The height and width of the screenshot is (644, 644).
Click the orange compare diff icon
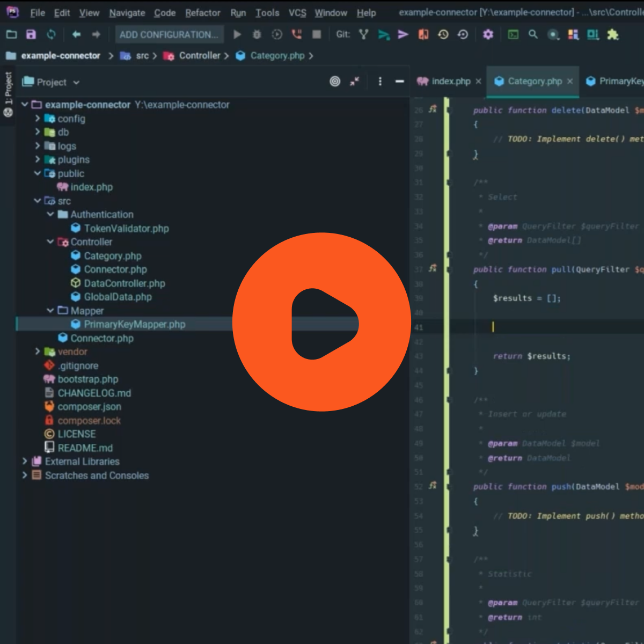[423, 34]
